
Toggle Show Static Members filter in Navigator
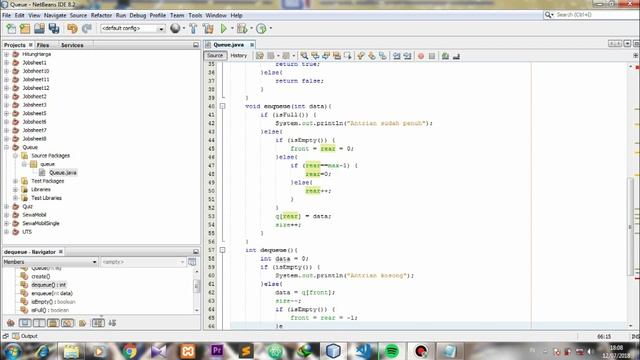[39, 323]
